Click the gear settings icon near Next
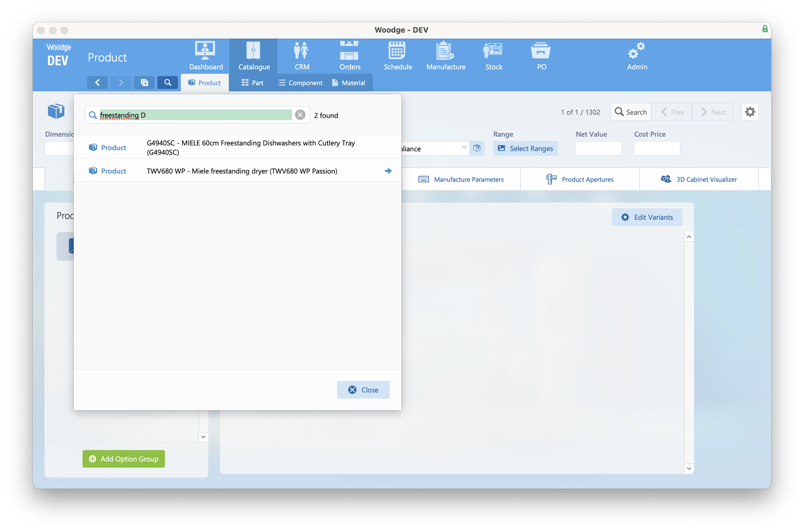 click(749, 112)
